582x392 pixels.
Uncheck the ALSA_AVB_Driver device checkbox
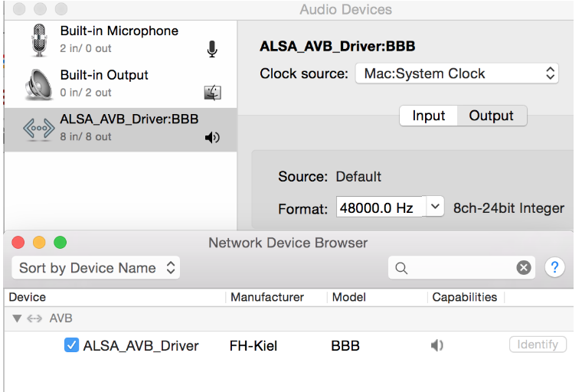tap(71, 345)
